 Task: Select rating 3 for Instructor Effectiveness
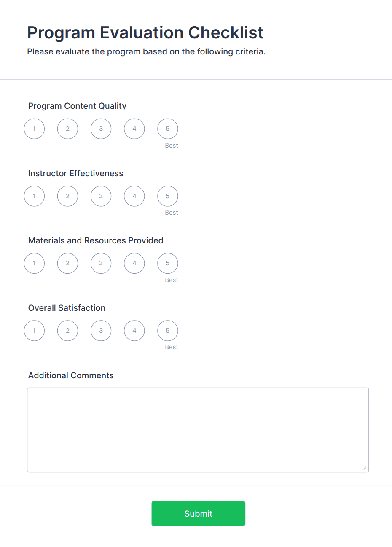coord(101,196)
